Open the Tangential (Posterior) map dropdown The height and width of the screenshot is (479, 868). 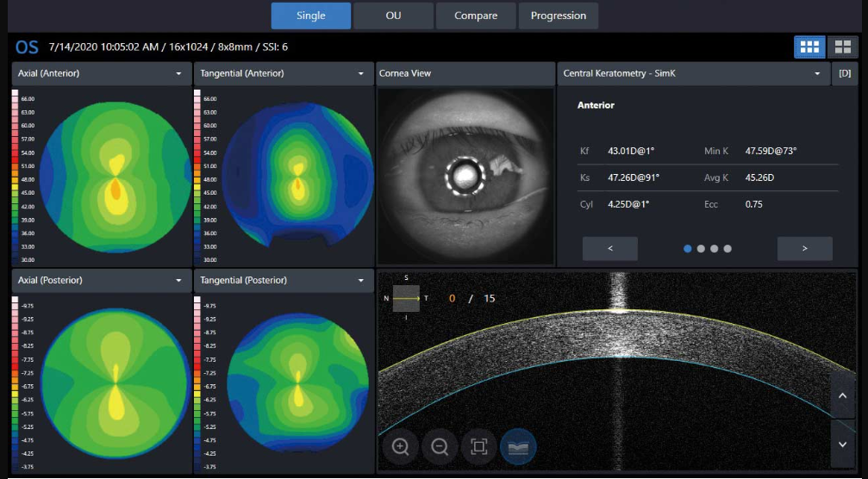click(x=284, y=280)
